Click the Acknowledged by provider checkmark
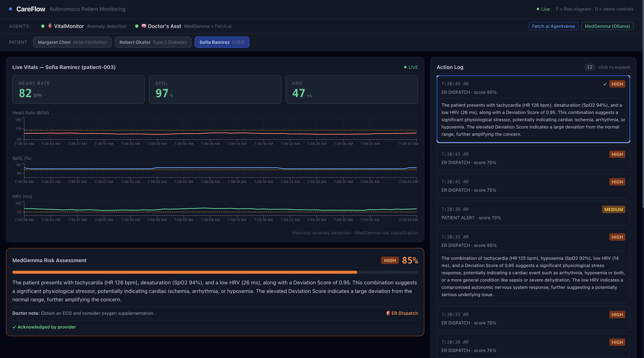This screenshot has height=358, width=644. (14, 327)
